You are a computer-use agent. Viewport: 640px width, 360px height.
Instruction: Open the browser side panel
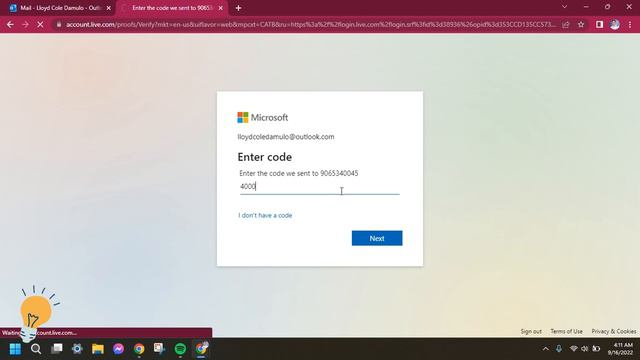599,24
